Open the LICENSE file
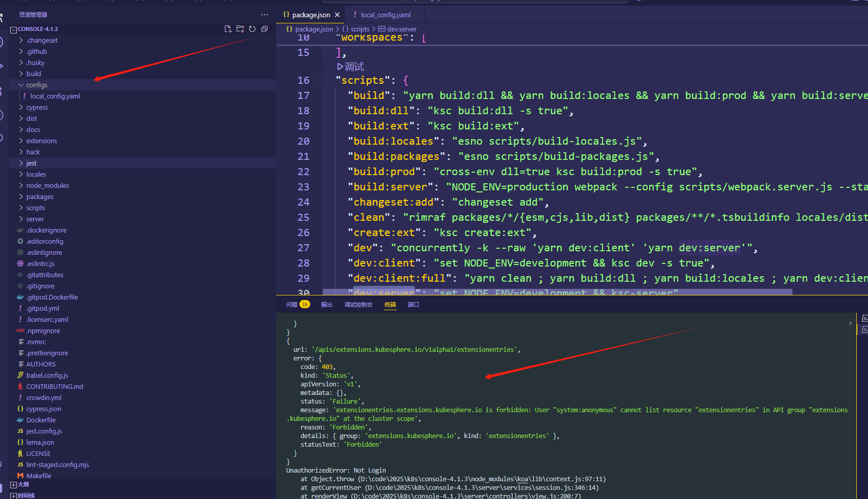 coord(38,453)
